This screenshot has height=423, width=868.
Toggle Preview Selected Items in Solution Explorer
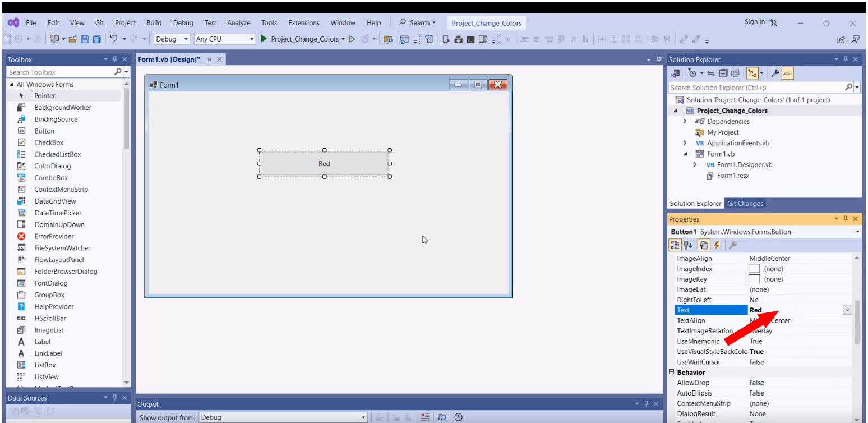[x=787, y=73]
